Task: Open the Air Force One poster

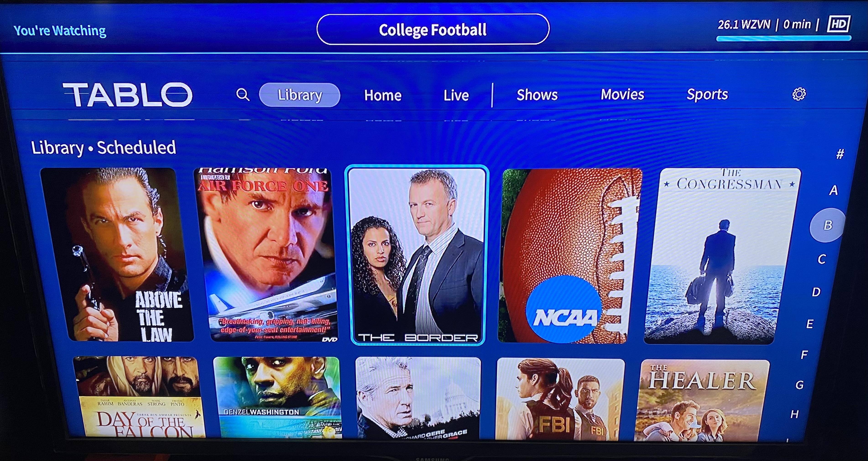Action: (x=266, y=255)
